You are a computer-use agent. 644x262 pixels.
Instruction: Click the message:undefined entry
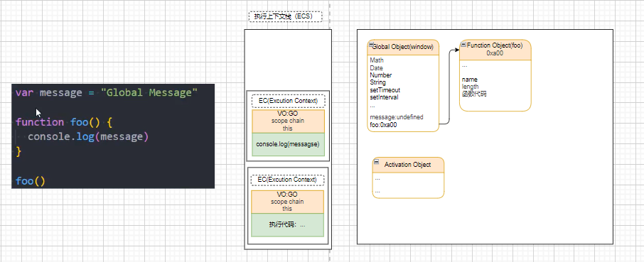[x=397, y=117]
